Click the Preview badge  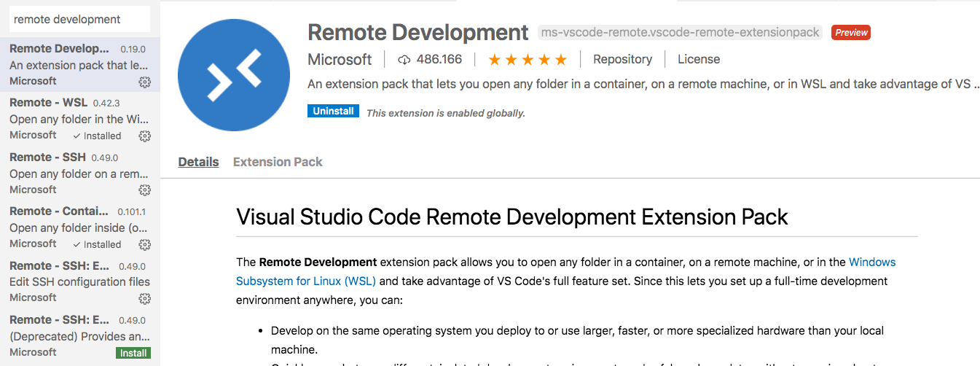pyautogui.click(x=851, y=33)
